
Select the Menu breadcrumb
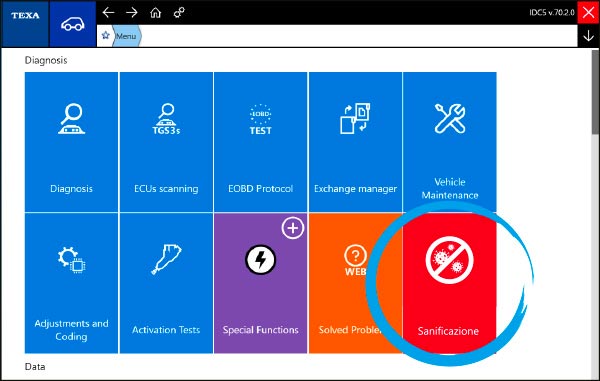coord(126,36)
